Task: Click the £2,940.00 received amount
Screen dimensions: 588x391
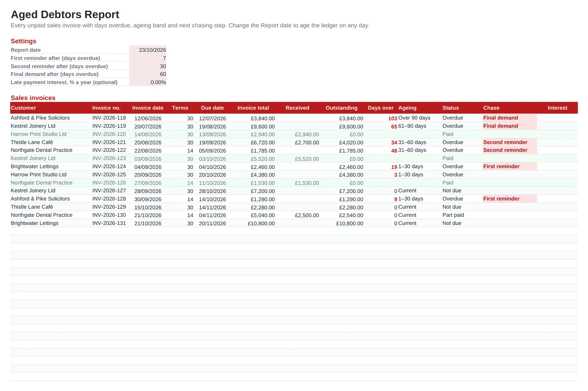Action: coord(307,134)
